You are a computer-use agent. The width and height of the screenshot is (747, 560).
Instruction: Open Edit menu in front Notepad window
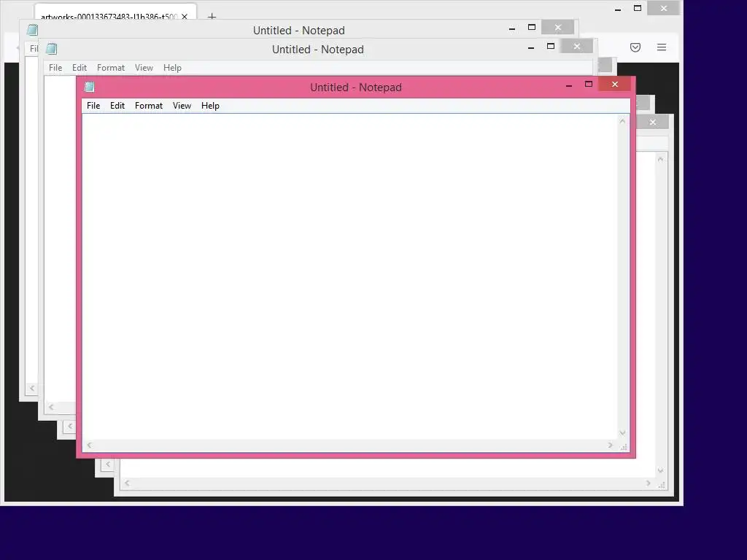(x=117, y=106)
